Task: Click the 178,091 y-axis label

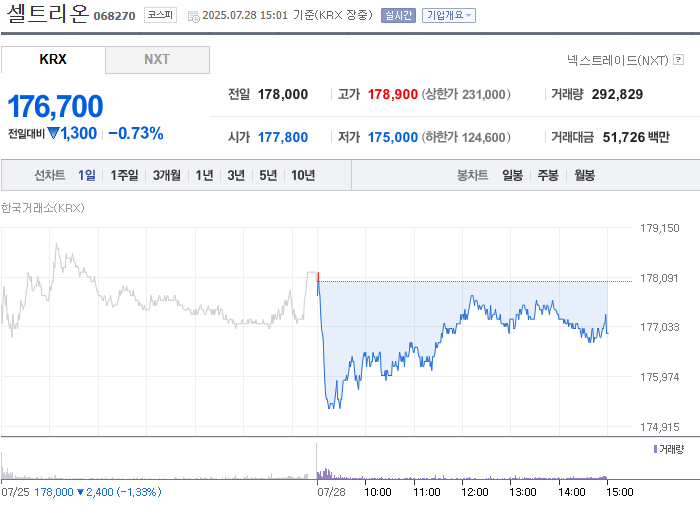Action: point(660,278)
